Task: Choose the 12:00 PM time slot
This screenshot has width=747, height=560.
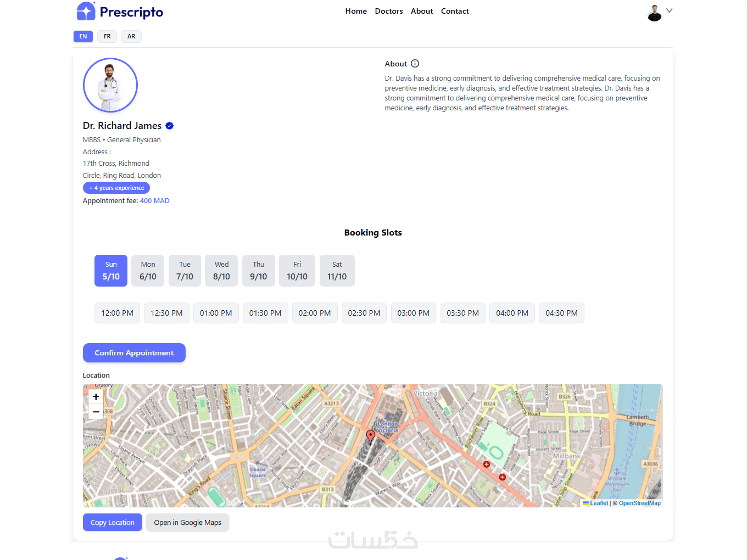Action: (x=118, y=313)
